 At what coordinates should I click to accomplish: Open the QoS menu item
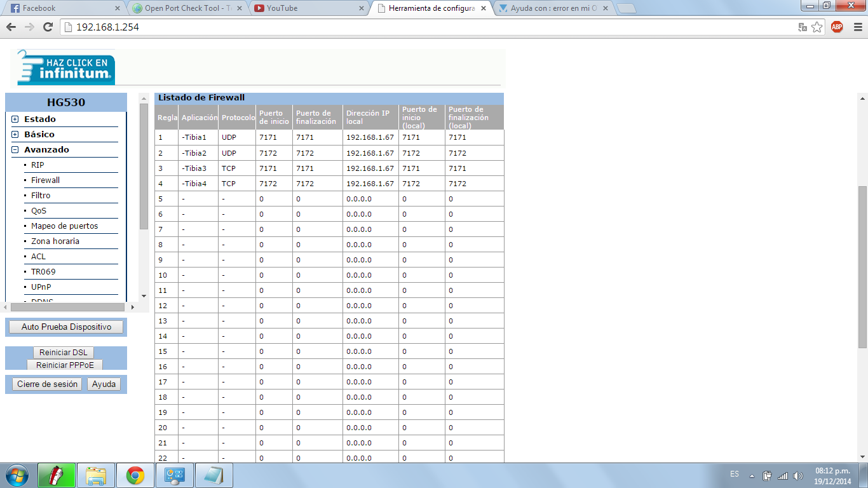point(39,210)
